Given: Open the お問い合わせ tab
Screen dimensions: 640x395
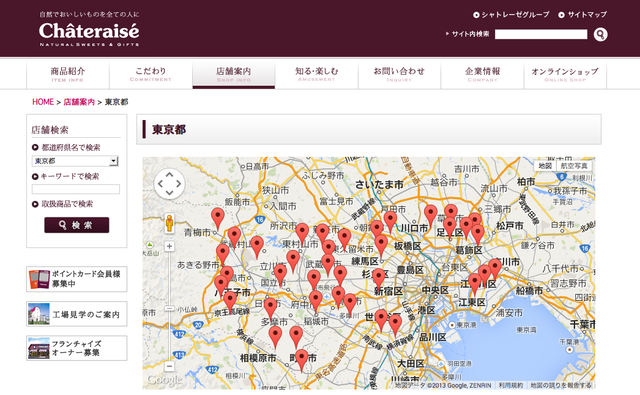Looking at the screenshot, I should tap(399, 74).
